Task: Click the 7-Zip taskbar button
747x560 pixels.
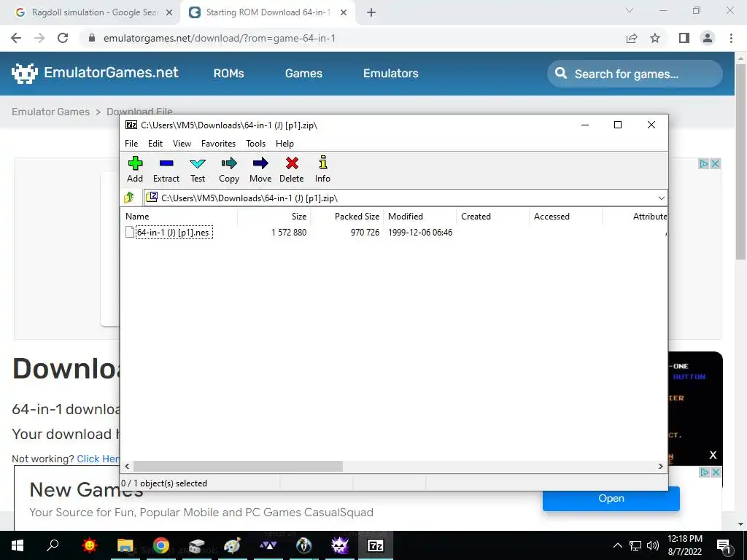Action: tap(376, 545)
